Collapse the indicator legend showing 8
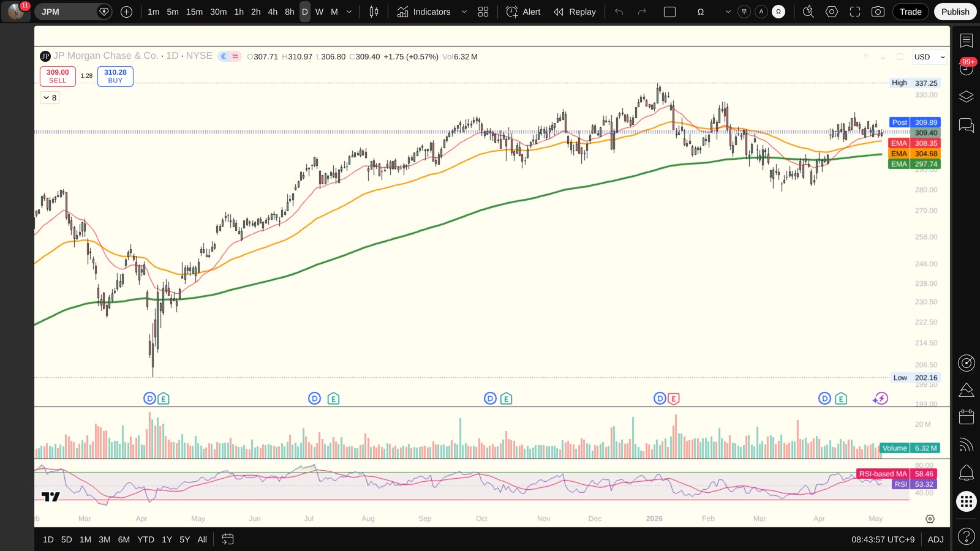Image resolution: width=980 pixels, height=551 pixels. click(x=50, y=97)
